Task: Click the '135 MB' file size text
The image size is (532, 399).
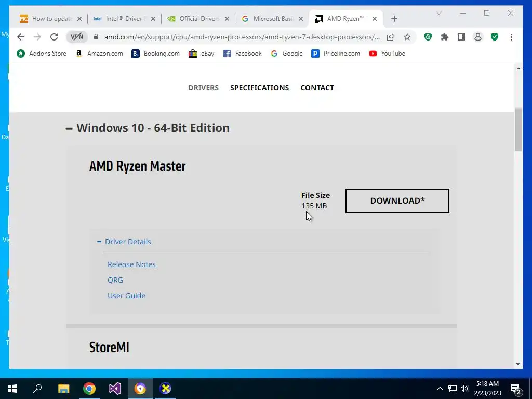Action: point(314,206)
